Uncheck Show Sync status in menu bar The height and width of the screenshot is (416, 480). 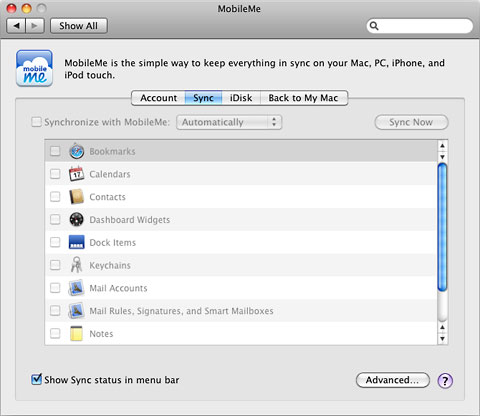(x=36, y=379)
